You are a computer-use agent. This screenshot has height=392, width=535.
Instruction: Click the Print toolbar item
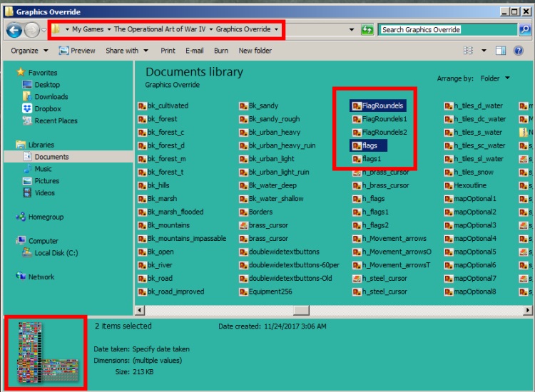(x=168, y=51)
